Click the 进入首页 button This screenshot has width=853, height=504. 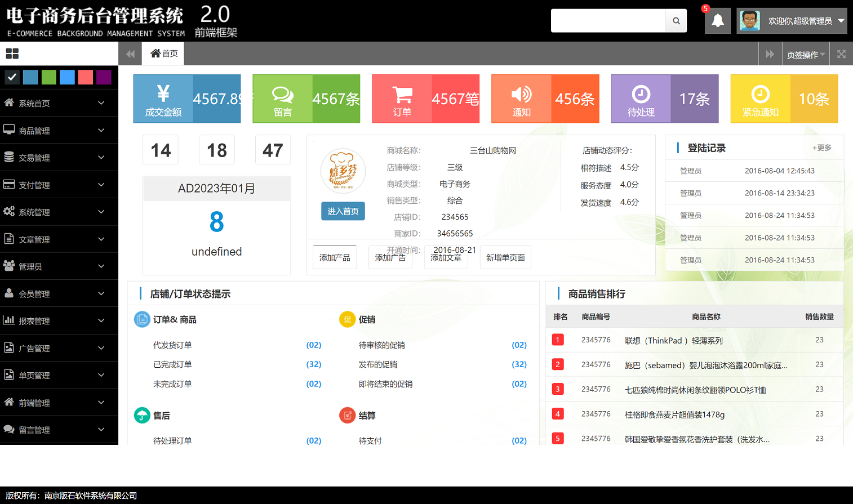pos(343,211)
